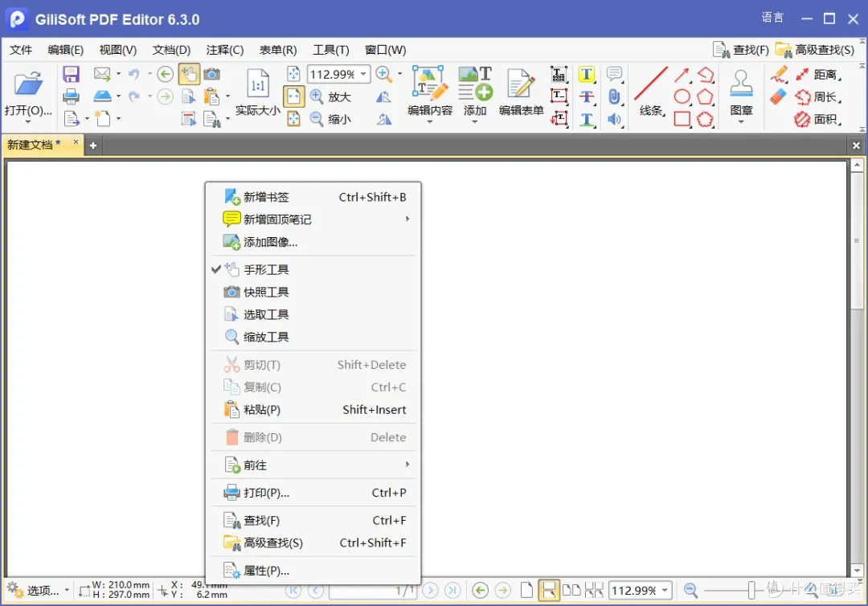Screen dimensions: 868x606
Task: Choose the rectangle shape annotation tool
Action: (x=682, y=118)
